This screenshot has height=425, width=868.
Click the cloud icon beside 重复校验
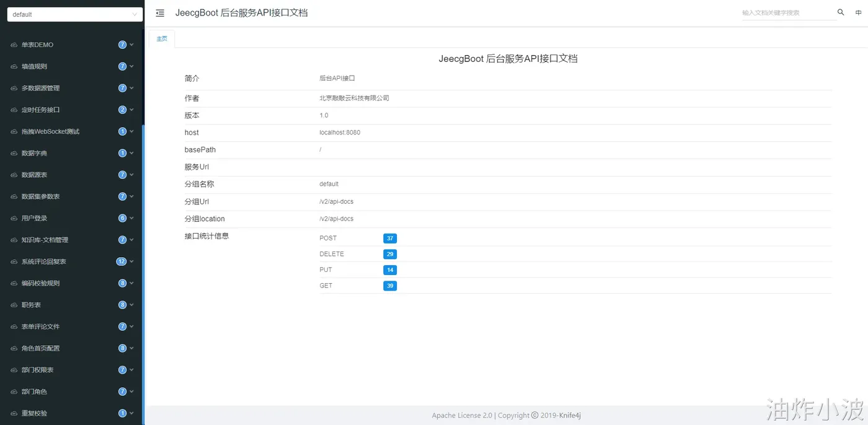pos(14,413)
